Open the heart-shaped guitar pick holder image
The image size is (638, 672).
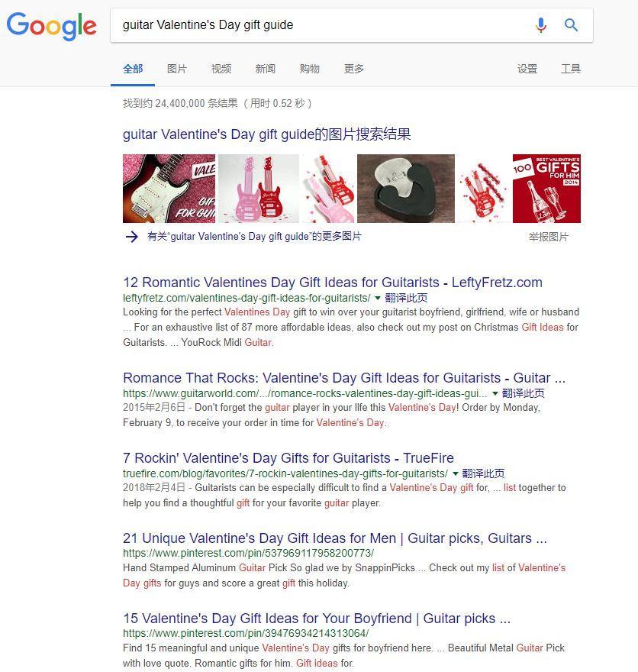click(406, 189)
